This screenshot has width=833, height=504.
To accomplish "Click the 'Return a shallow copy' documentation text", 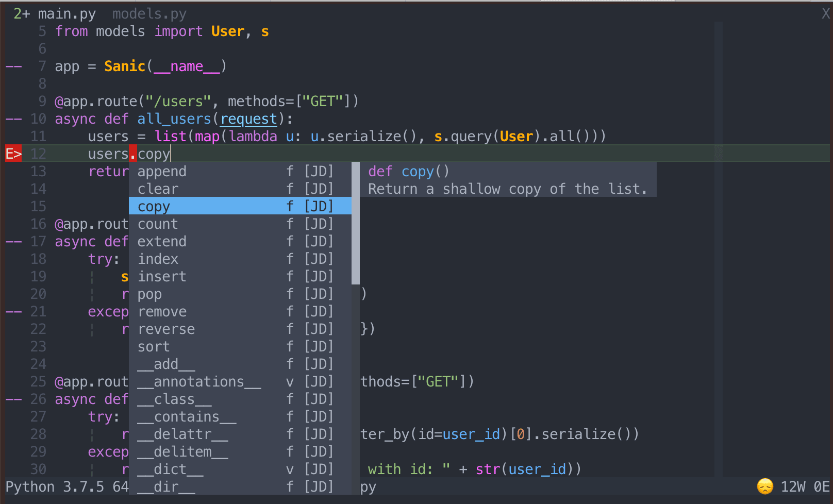I will click(507, 189).
